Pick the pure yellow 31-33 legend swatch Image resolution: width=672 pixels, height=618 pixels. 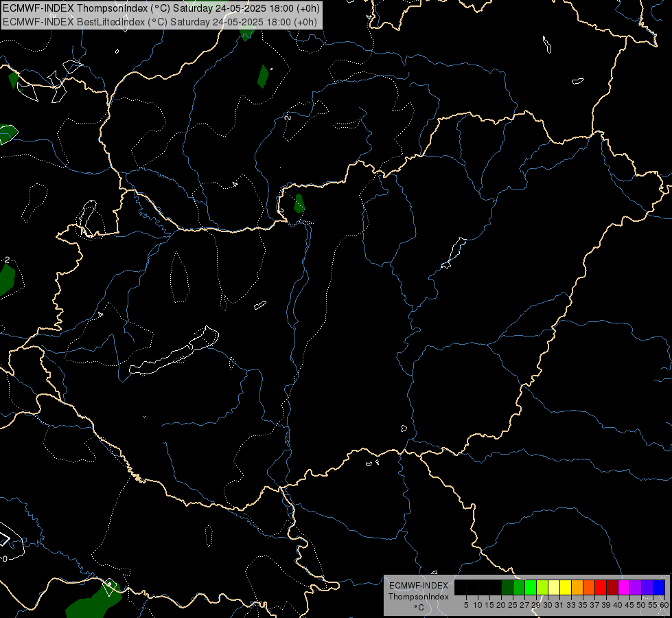566,587
